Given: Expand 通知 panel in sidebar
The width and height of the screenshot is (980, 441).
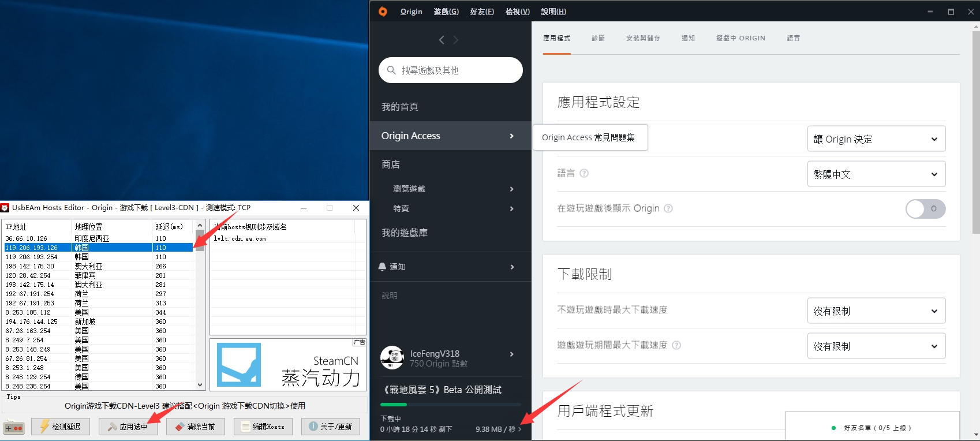Looking at the screenshot, I should pos(511,267).
